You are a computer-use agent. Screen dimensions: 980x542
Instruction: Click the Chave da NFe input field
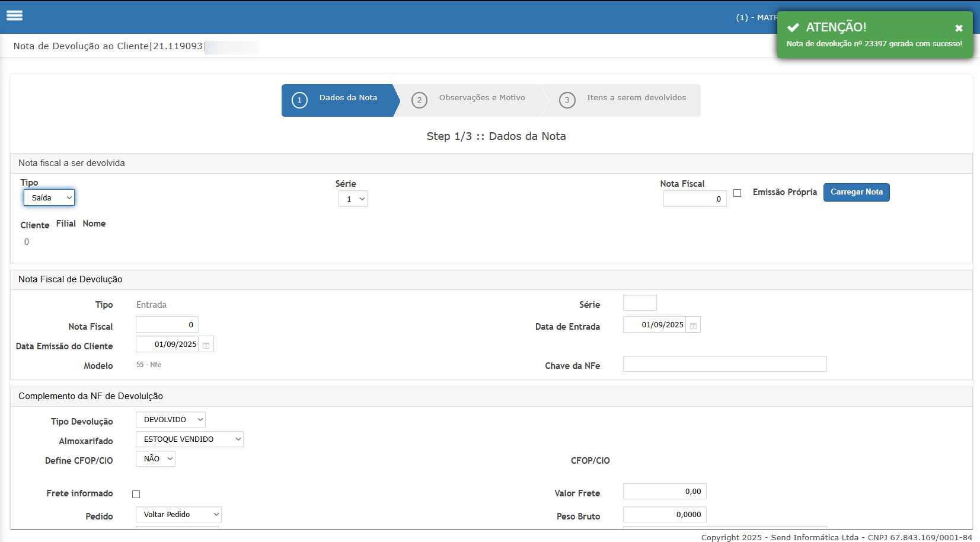pyautogui.click(x=724, y=364)
